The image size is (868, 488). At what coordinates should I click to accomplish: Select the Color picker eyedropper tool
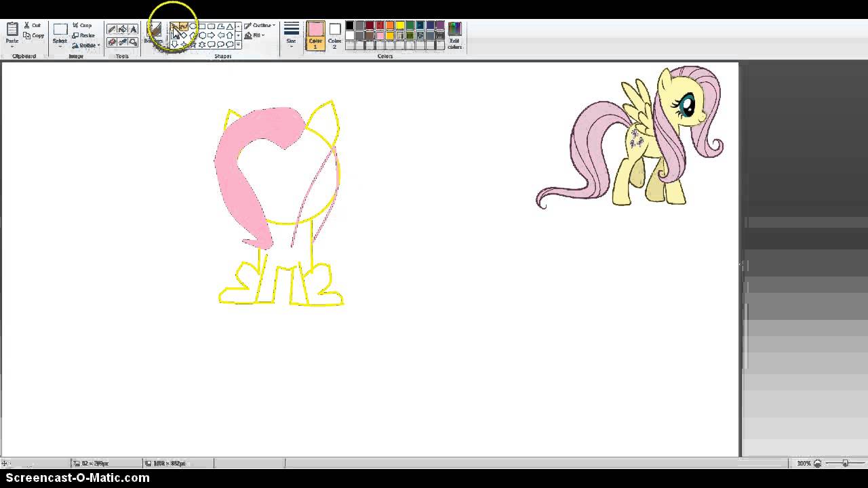122,41
